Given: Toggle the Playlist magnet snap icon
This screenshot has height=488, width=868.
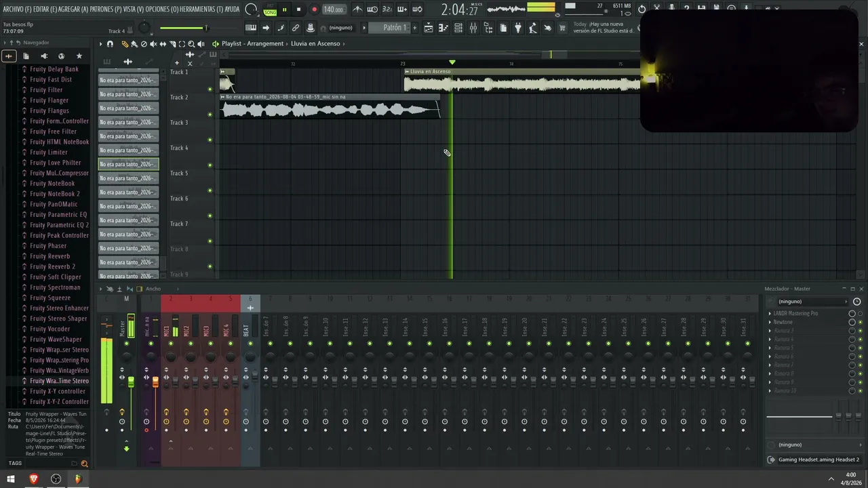Looking at the screenshot, I should point(110,44).
